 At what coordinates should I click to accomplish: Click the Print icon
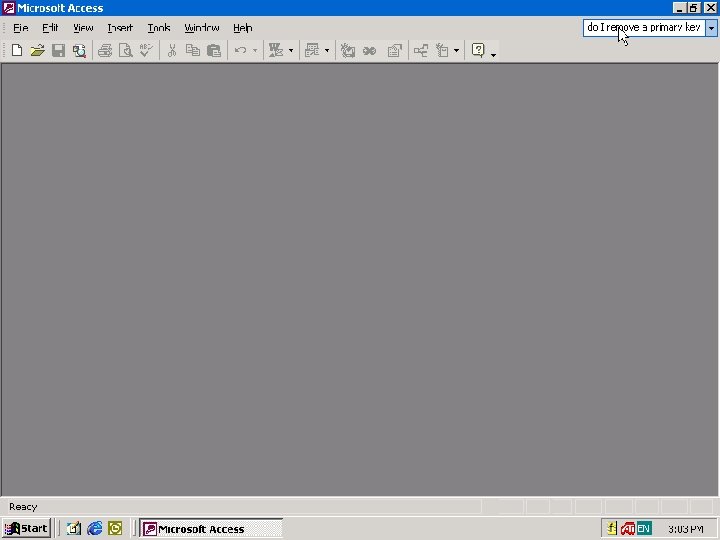[105, 50]
